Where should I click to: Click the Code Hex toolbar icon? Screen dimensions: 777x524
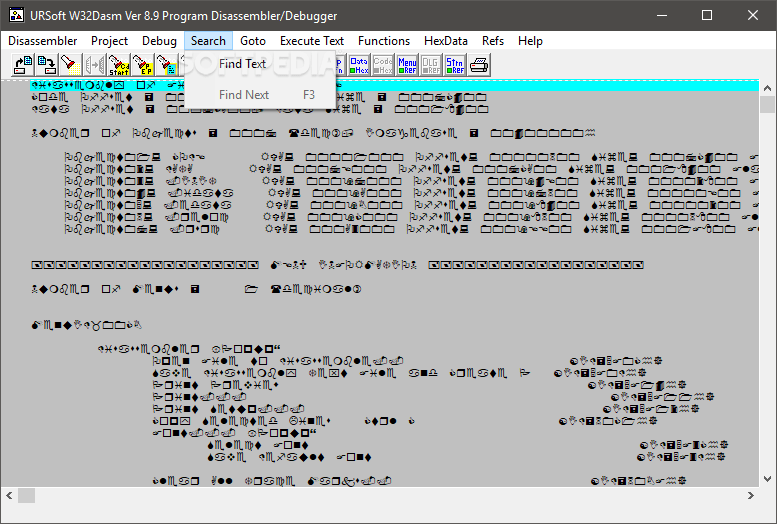pos(383,65)
